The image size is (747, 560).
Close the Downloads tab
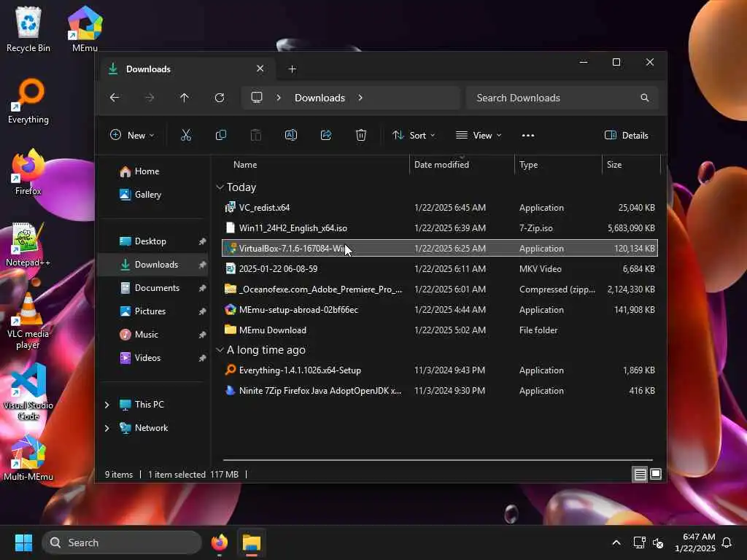[x=260, y=69]
